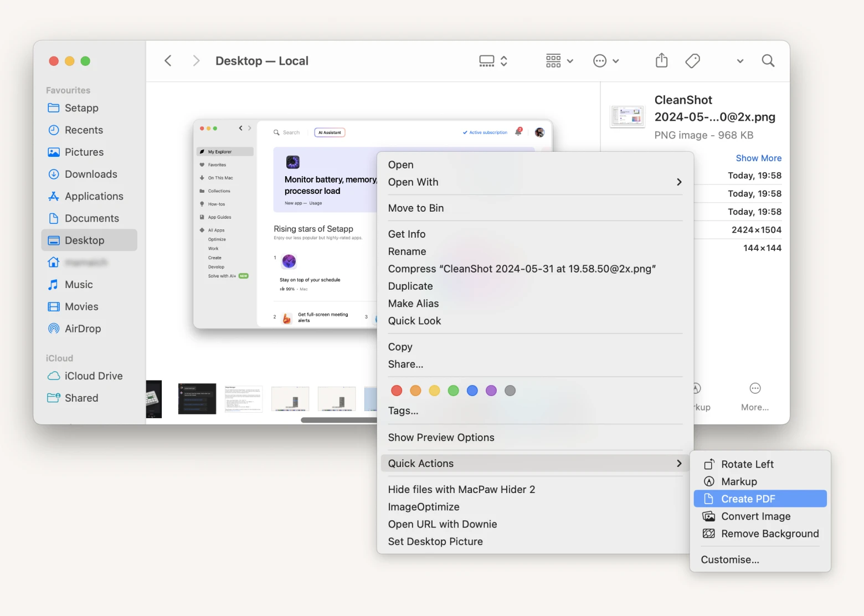
Task: Click the Home folder icon in sidebar
Action: 54,262
